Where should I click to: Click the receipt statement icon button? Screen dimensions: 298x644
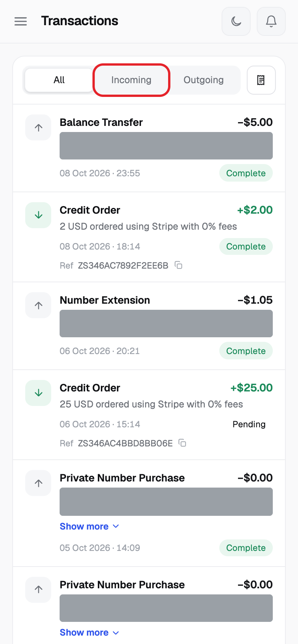pyautogui.click(x=261, y=80)
